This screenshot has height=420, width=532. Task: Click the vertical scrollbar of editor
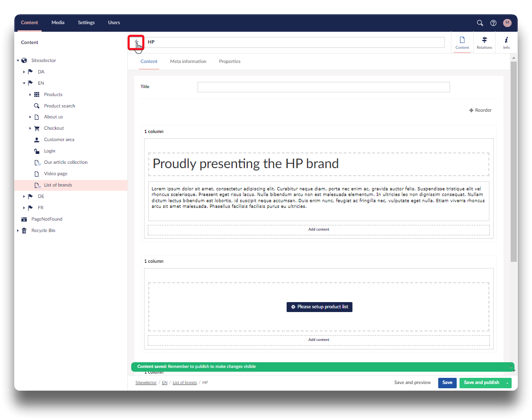(514, 161)
